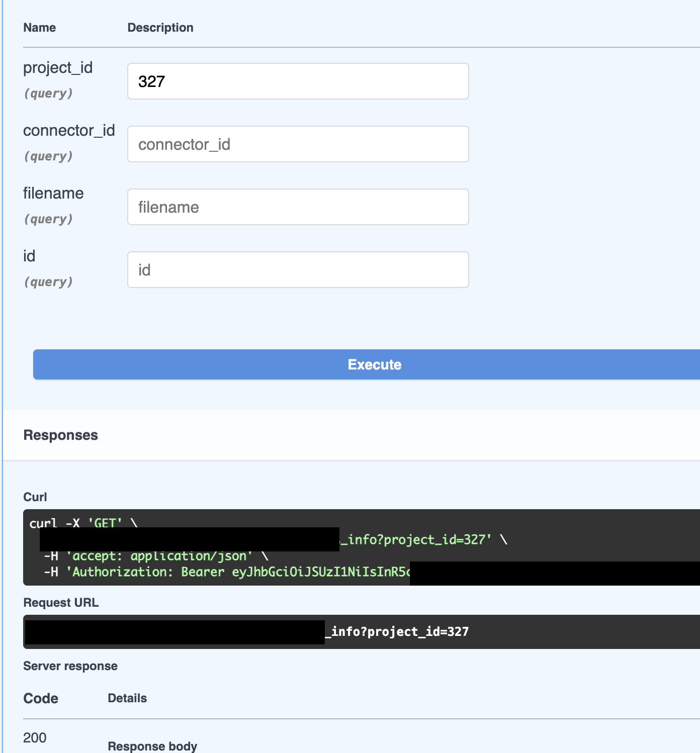
Task: Click the project_id parameter label
Action: tap(58, 68)
